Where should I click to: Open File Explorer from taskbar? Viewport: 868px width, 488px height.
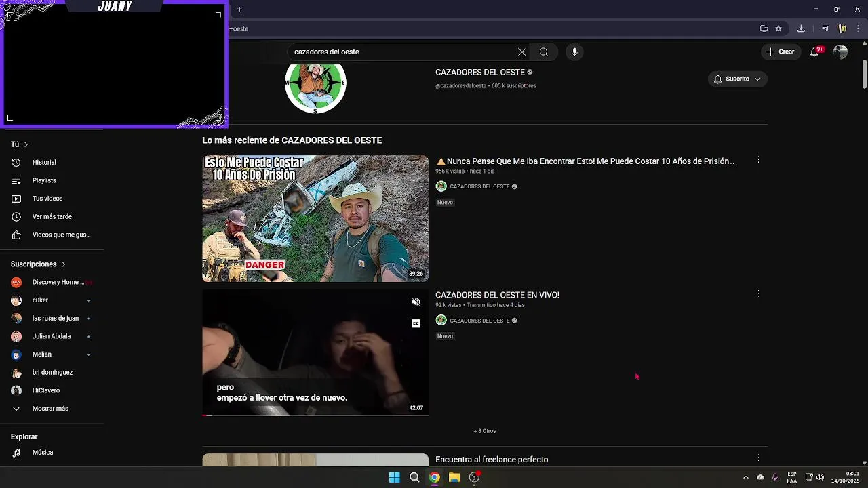pyautogui.click(x=454, y=477)
